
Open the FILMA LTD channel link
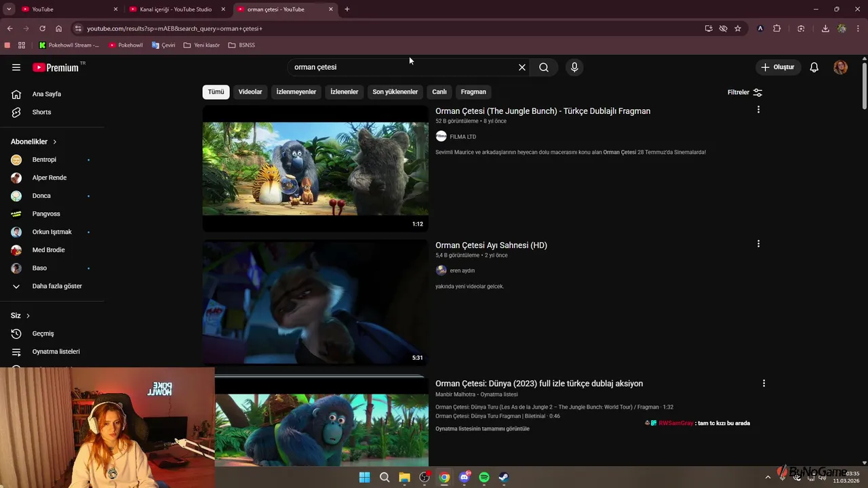463,137
